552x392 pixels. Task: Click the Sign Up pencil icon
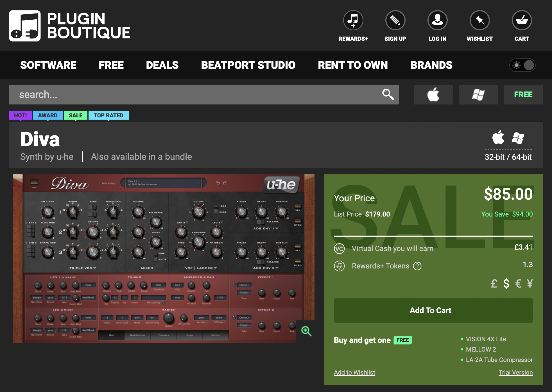(395, 20)
